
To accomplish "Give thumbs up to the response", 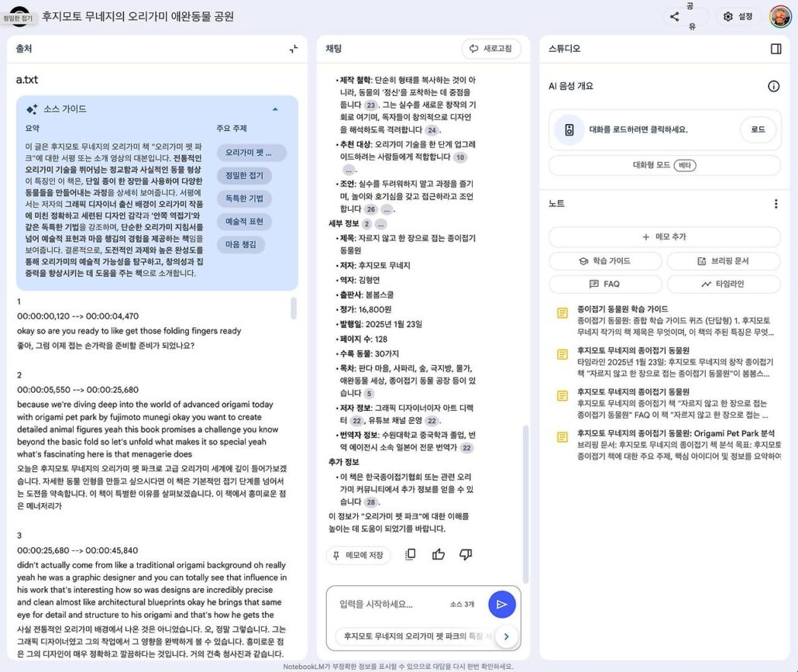I will tap(439, 554).
